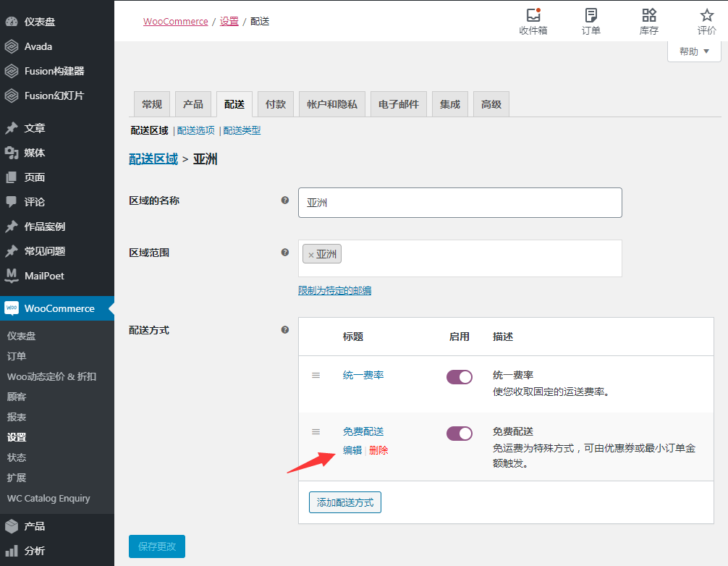The width and height of the screenshot is (728, 566).
Task: Click the WooCommerce Woo logo icon
Action: pos(12,308)
